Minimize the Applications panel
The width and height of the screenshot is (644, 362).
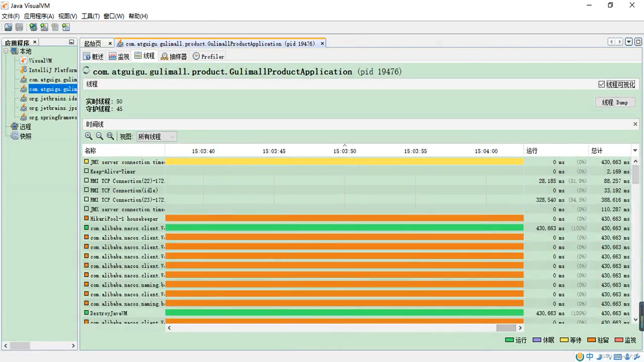click(x=71, y=42)
